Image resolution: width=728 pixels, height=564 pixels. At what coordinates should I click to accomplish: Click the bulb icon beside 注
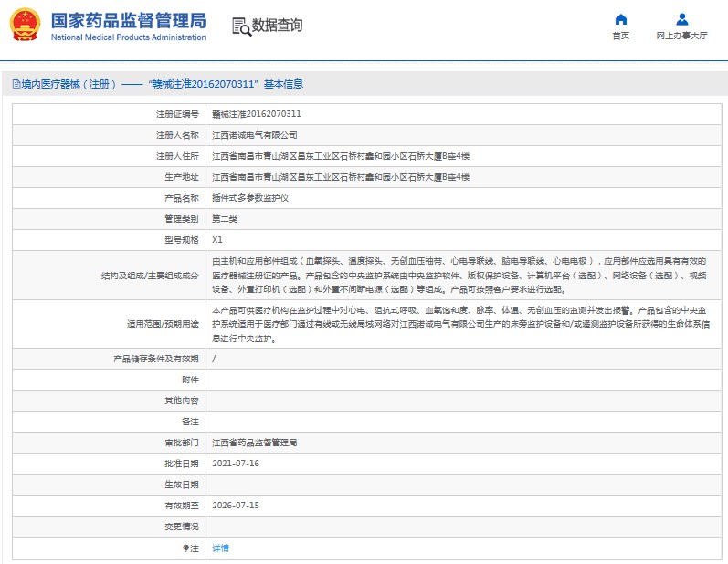[185, 548]
